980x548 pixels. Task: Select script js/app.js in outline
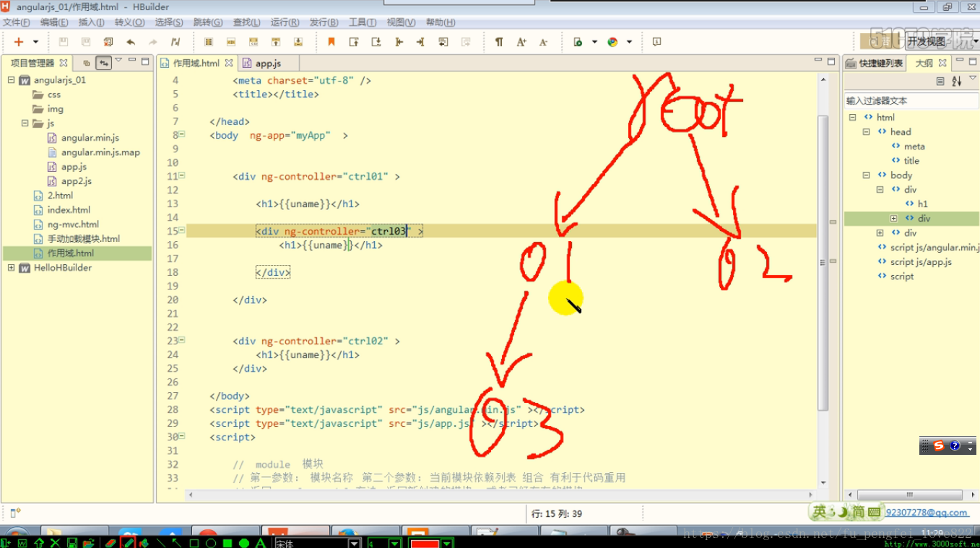921,262
